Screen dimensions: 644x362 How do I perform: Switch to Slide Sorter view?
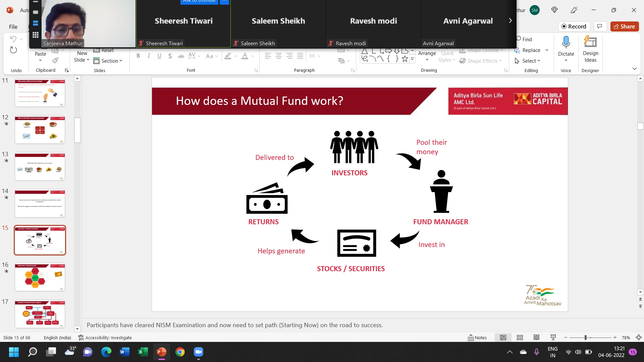tap(520, 338)
